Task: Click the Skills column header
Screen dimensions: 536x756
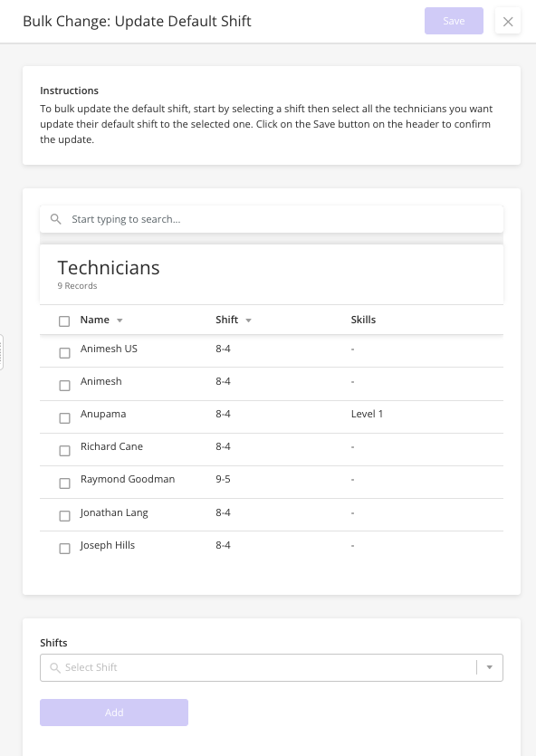Action: (x=363, y=320)
